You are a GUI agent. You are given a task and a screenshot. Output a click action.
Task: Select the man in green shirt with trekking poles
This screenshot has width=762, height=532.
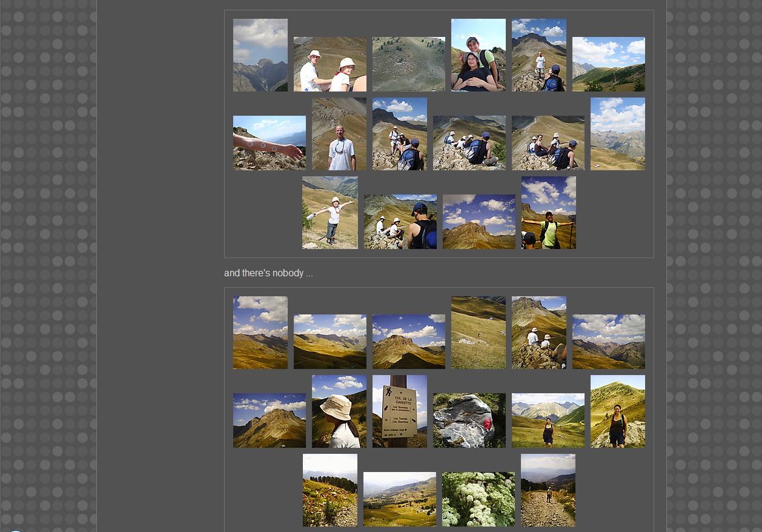coord(548,213)
